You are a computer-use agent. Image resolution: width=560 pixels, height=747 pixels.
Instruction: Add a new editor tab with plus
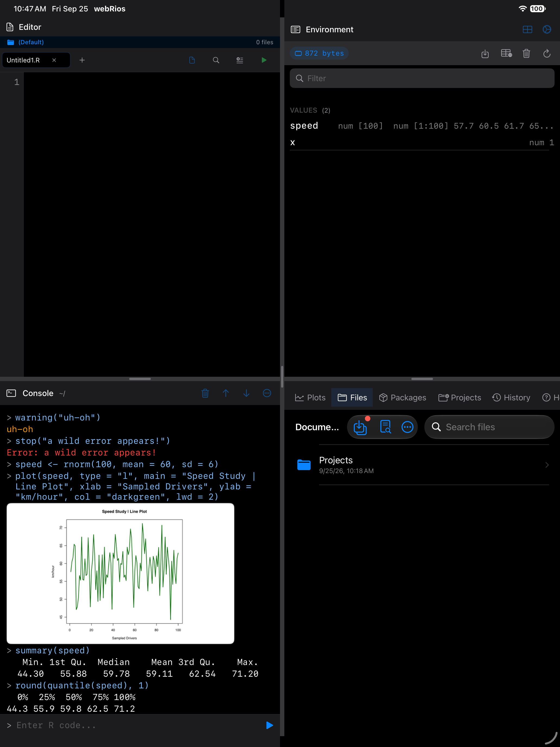point(82,60)
